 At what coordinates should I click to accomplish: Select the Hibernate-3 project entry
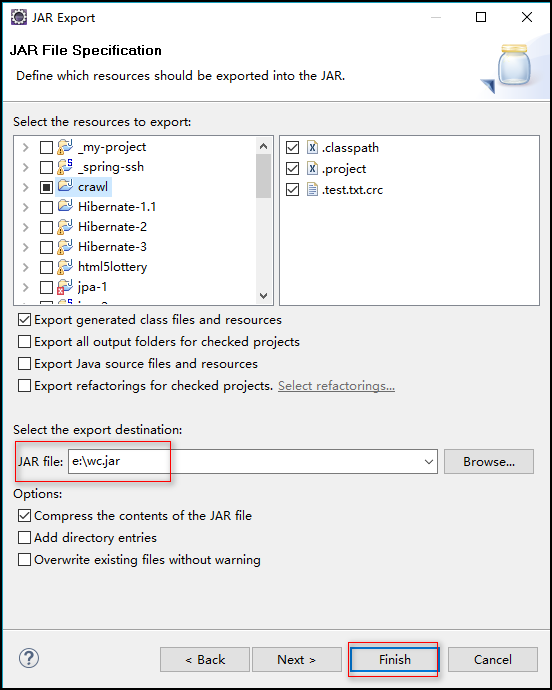pos(112,246)
